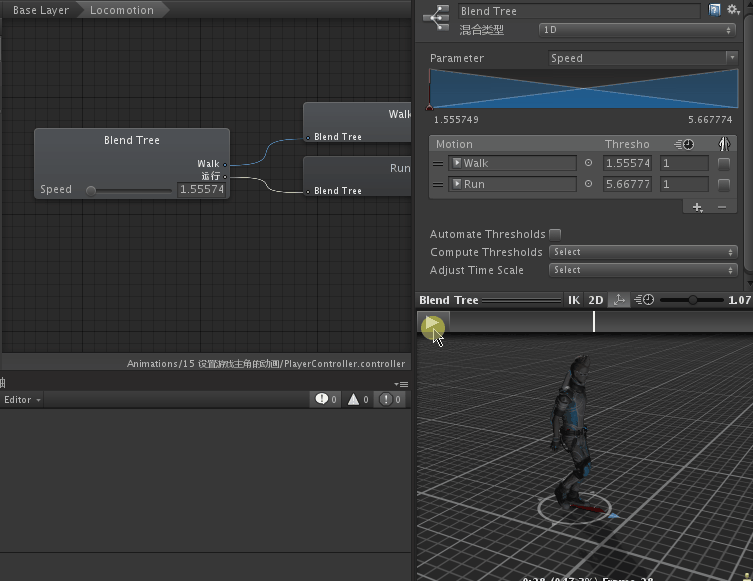This screenshot has width=753, height=581.
Task: Enable mirror for Run motion
Action: coord(724,184)
